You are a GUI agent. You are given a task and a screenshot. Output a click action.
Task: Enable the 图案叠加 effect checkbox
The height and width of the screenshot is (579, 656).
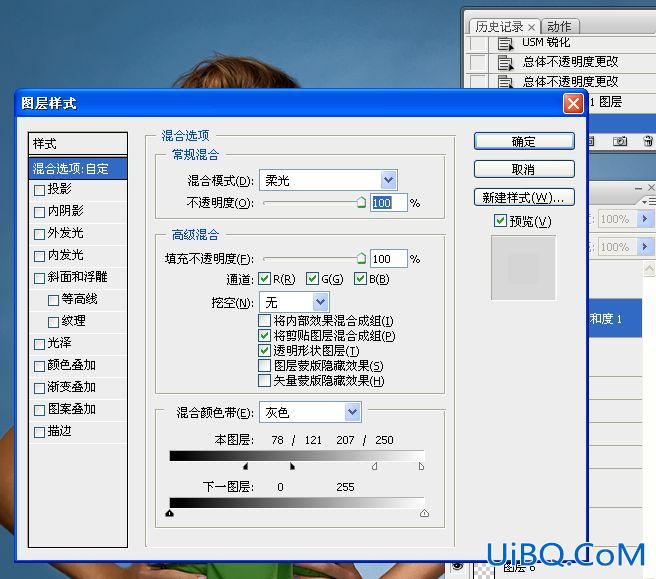point(39,410)
